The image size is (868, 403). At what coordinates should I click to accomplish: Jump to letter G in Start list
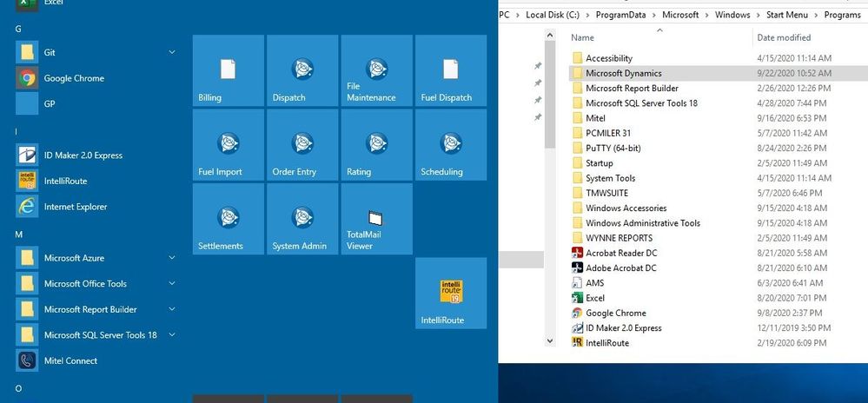click(18, 29)
